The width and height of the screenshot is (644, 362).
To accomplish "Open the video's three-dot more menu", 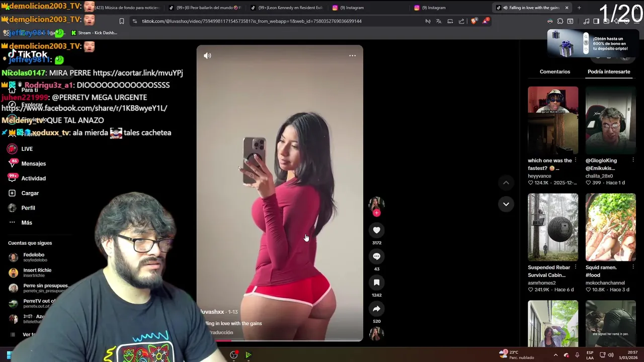I will (x=352, y=56).
